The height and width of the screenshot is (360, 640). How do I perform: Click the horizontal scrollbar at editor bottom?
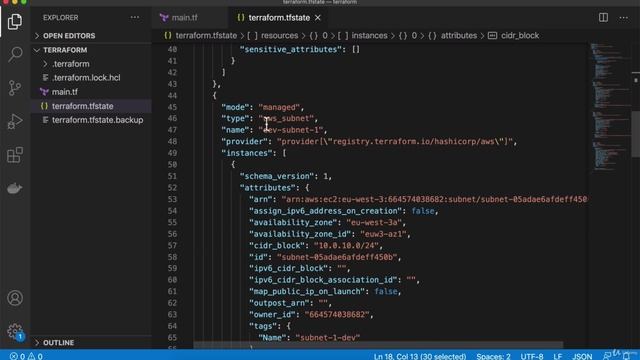(378, 346)
